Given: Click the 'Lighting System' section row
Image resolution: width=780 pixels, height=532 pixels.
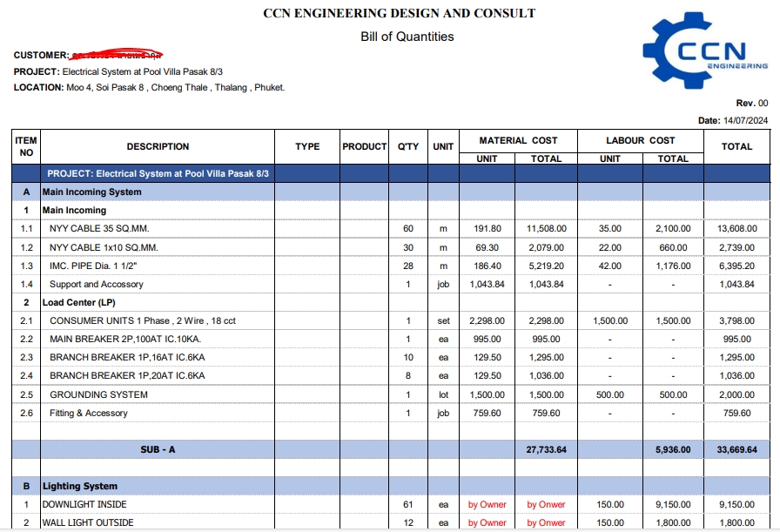Looking at the screenshot, I should click(x=391, y=486).
